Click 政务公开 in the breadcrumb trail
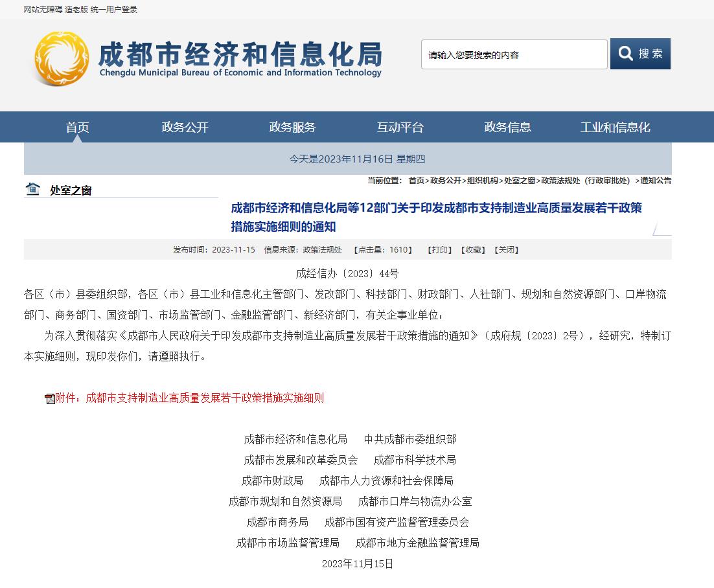This screenshot has width=714, height=588. (x=445, y=181)
